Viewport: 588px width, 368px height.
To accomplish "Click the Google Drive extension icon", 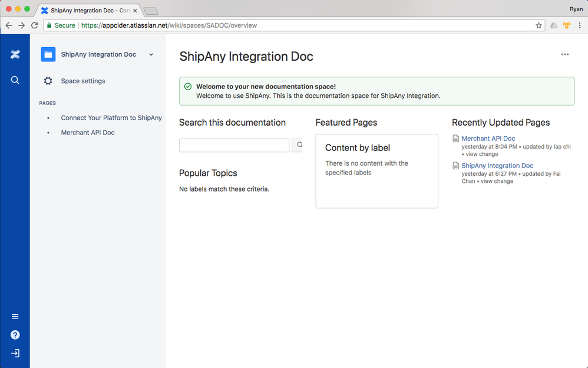I will tap(553, 25).
